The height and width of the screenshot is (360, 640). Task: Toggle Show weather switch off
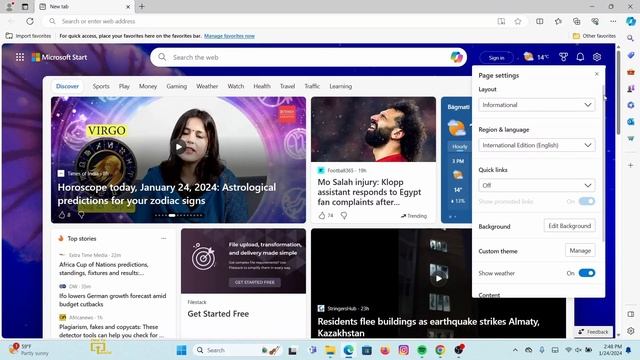click(587, 273)
